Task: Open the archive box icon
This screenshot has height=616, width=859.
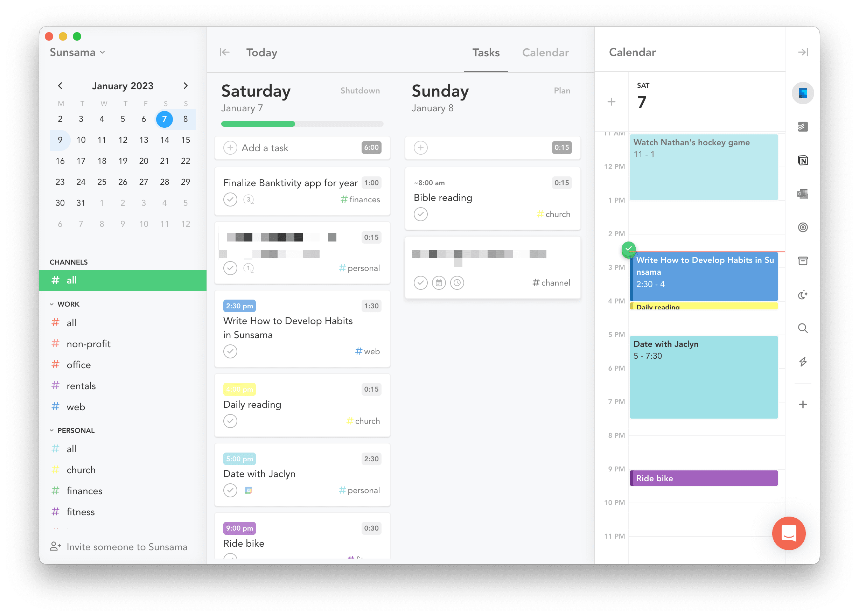Action: coord(803,261)
